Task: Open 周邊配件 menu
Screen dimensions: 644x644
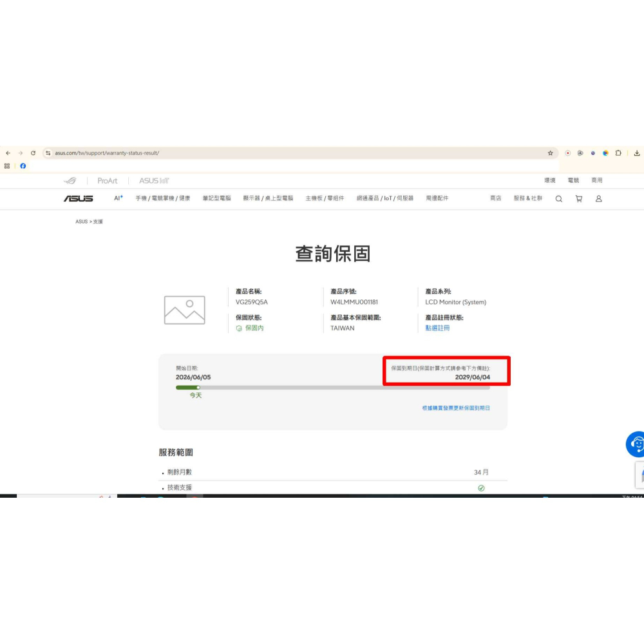Action: pos(437,198)
